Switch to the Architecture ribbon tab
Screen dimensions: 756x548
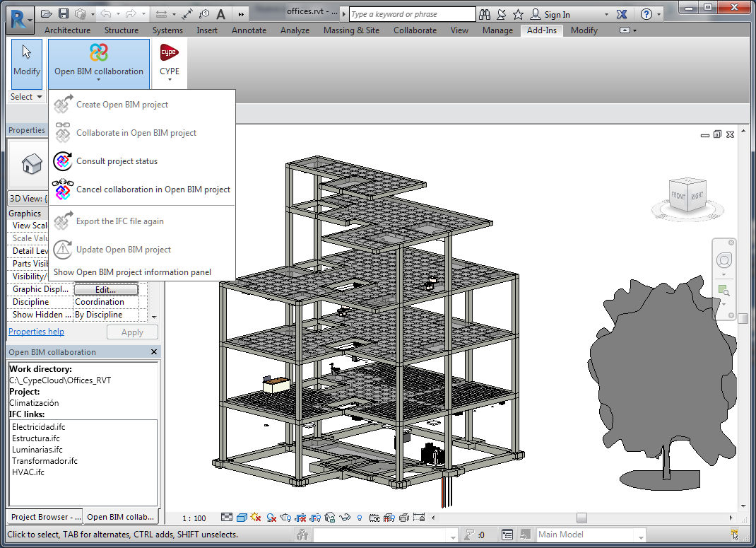tap(67, 30)
